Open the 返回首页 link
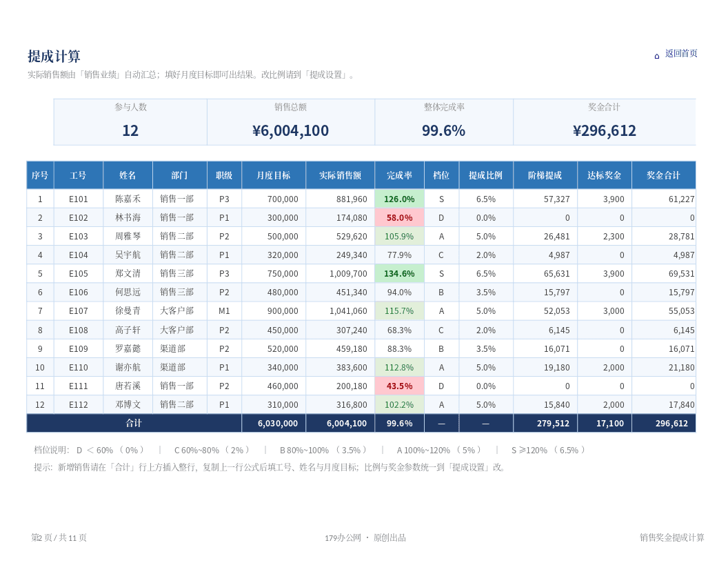The height and width of the screenshot is (563, 728). coord(681,53)
